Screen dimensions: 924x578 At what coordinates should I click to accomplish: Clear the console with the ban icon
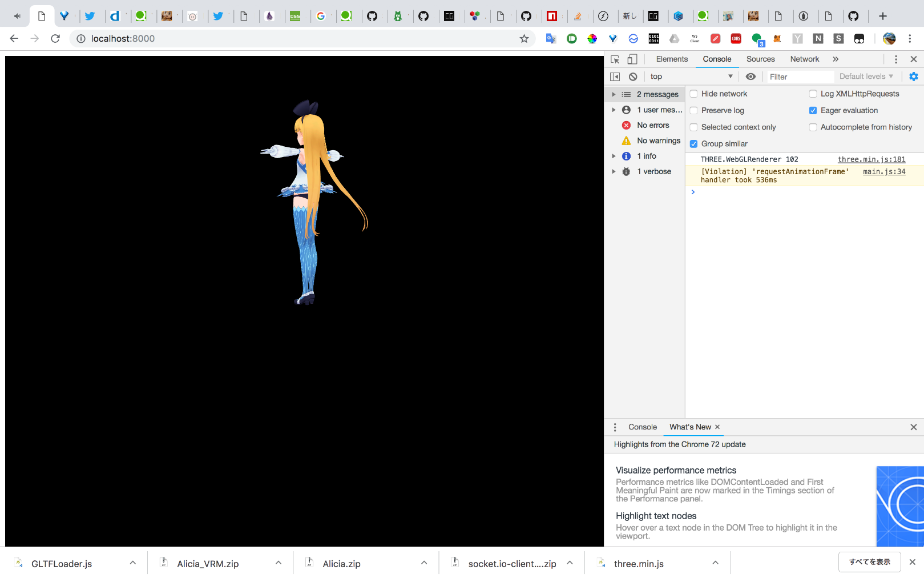click(633, 77)
